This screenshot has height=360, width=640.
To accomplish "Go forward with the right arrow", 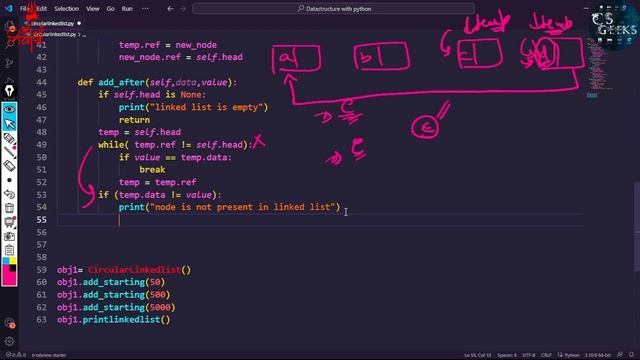I will pos(183,9).
